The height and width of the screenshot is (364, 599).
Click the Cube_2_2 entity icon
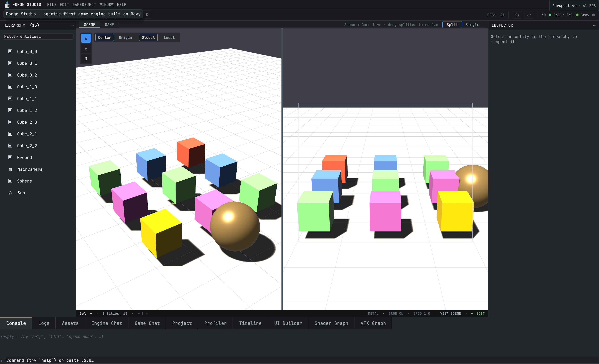[10, 146]
